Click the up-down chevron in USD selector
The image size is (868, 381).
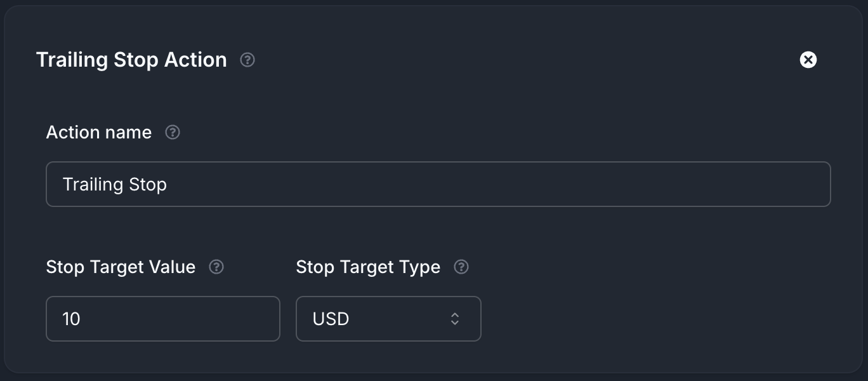point(454,319)
